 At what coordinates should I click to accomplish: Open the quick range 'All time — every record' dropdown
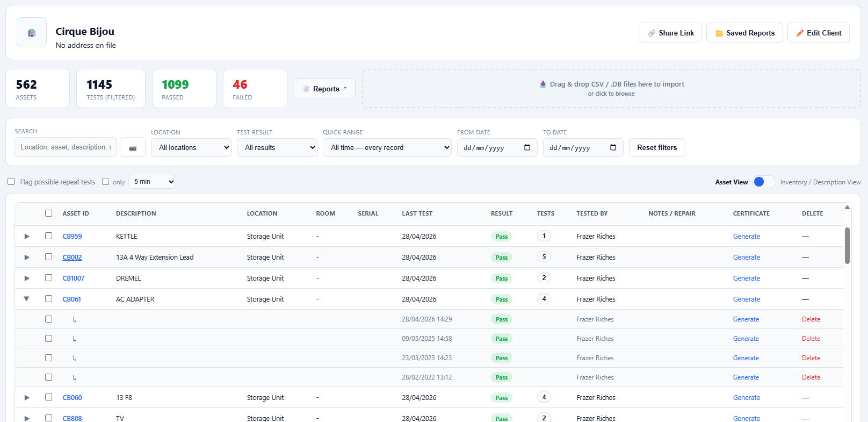pos(387,148)
